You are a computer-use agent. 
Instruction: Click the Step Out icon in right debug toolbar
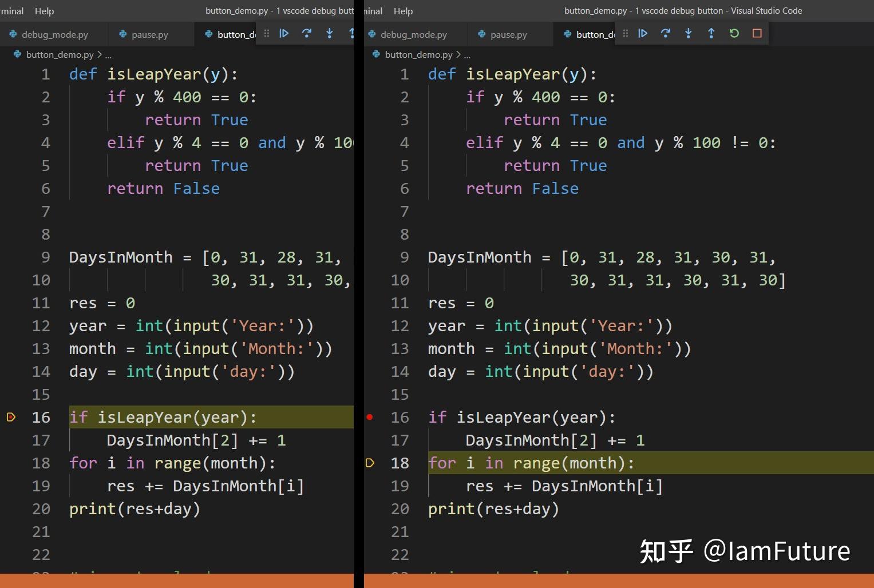pyautogui.click(x=711, y=33)
